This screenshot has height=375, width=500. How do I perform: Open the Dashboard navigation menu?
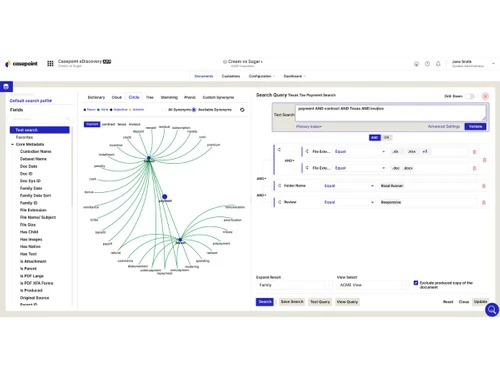click(294, 76)
